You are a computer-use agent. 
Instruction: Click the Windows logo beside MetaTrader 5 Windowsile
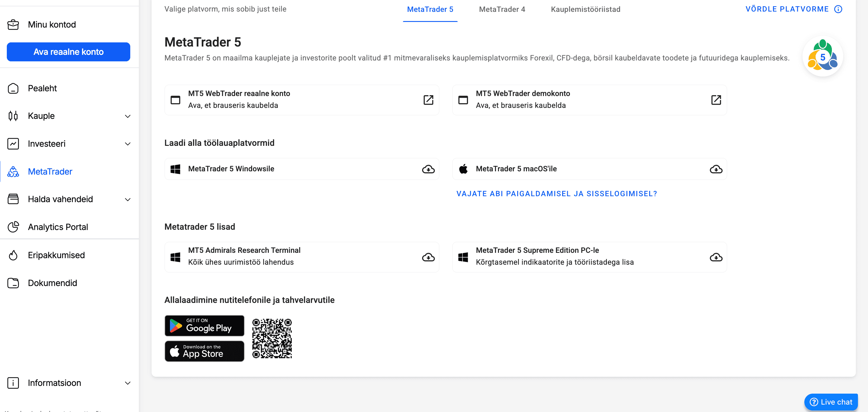pos(175,169)
